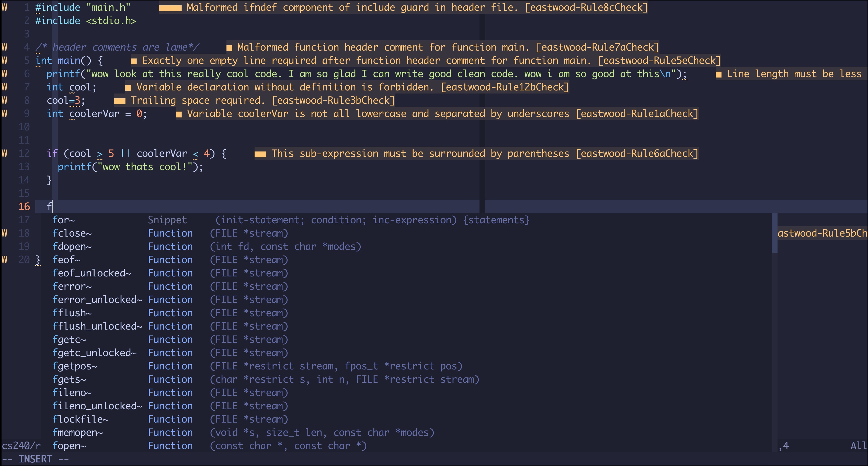The height and width of the screenshot is (466, 868).
Task: Toggle the W diagnostic sign on line 18
Action: (x=4, y=233)
